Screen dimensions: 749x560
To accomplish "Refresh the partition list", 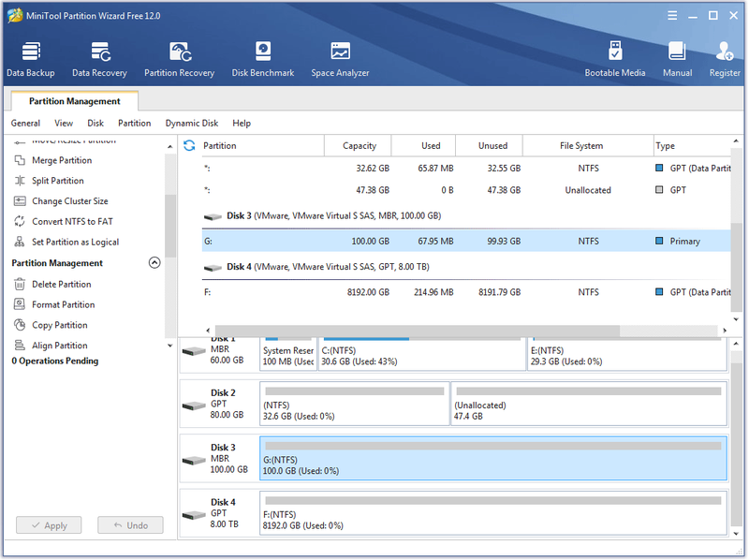I will point(189,145).
